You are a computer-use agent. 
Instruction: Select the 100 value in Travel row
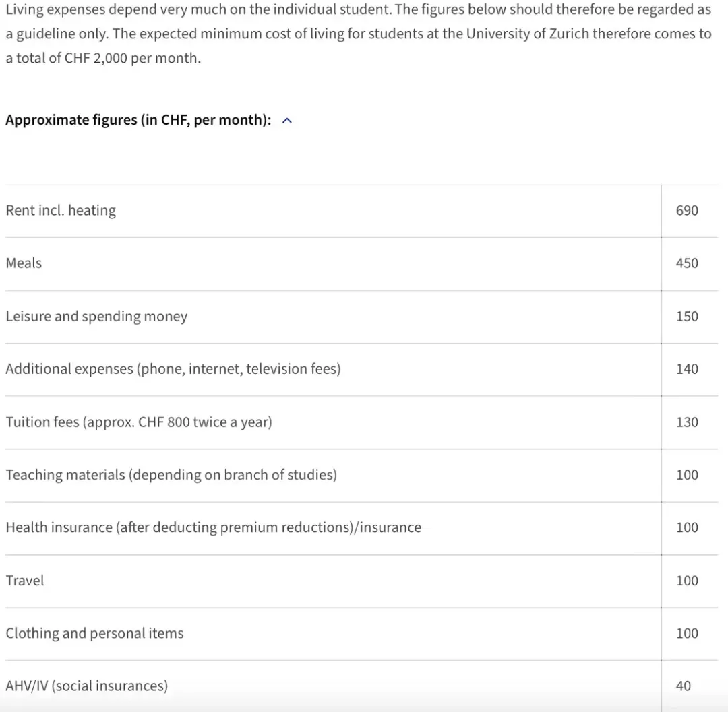[x=687, y=581]
